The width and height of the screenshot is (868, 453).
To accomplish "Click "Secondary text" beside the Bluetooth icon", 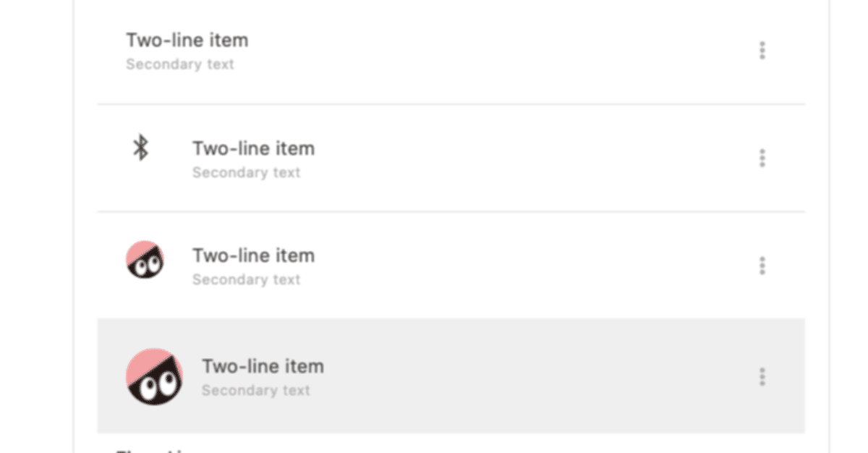I will coord(246,173).
